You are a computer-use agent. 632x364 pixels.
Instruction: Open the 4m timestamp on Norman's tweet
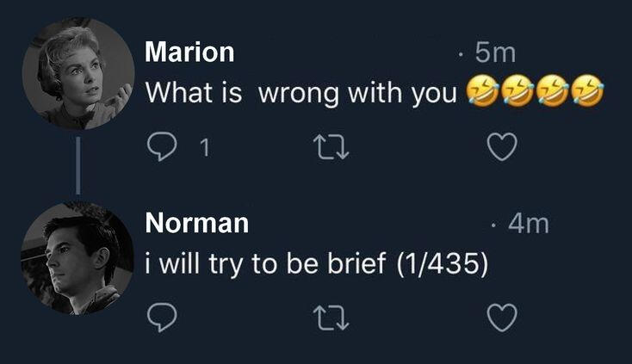[529, 224]
